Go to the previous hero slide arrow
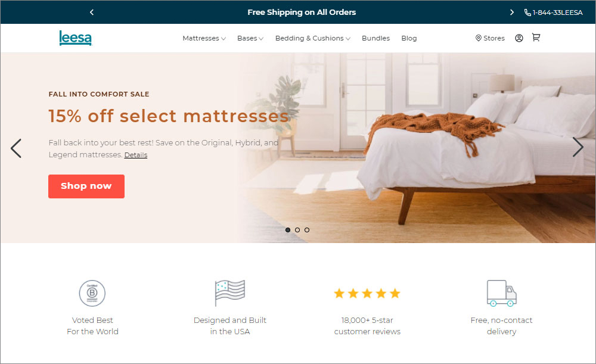 coord(16,148)
